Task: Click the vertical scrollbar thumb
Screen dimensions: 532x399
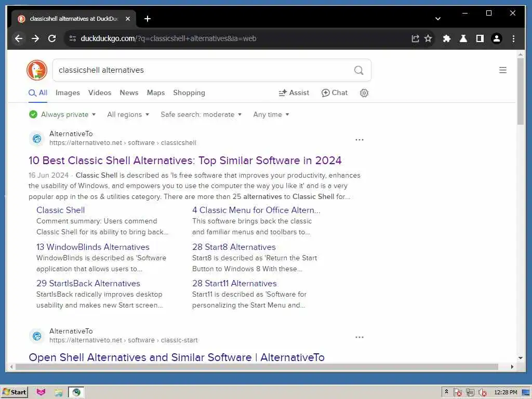Action: tap(521, 91)
